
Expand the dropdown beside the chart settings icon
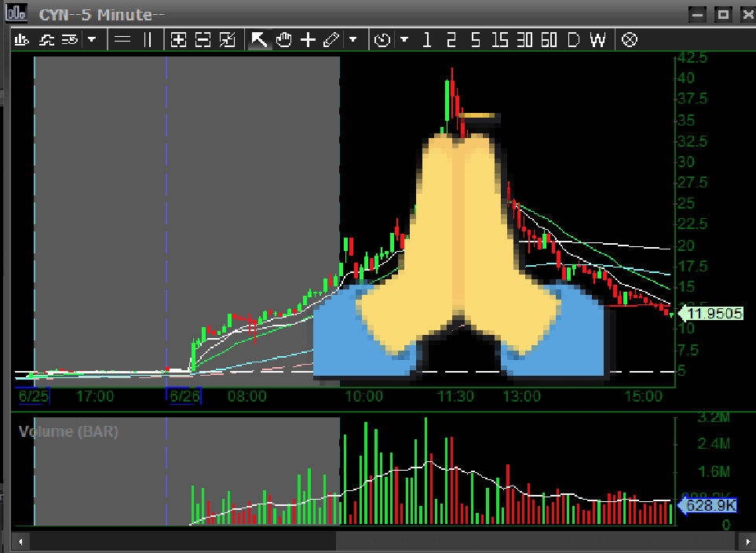(92, 39)
